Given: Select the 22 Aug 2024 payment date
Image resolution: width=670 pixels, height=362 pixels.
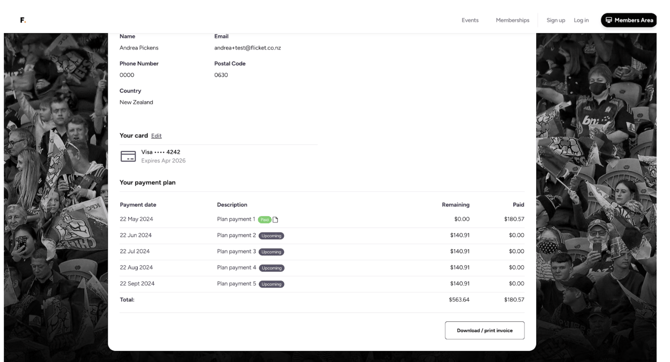Looking at the screenshot, I should click(136, 268).
